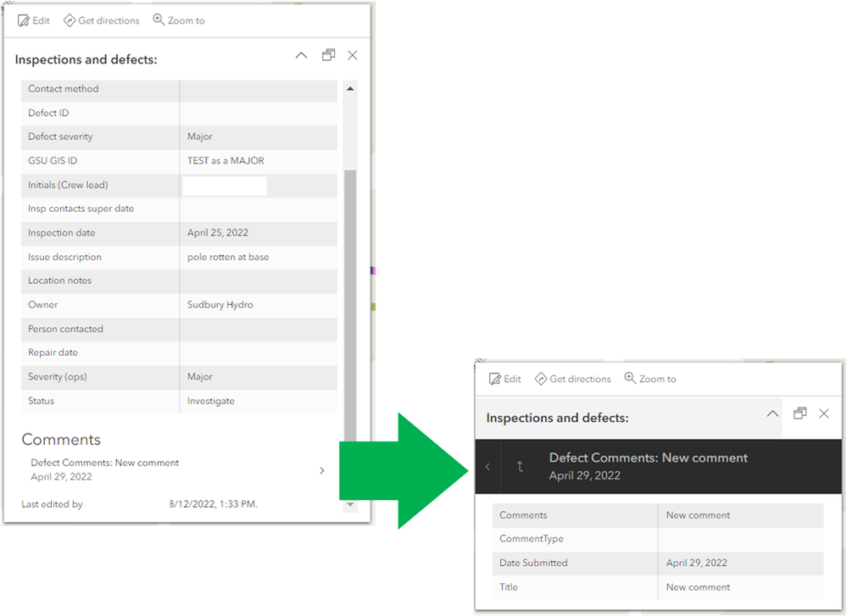Click the Location notes label

60,280
